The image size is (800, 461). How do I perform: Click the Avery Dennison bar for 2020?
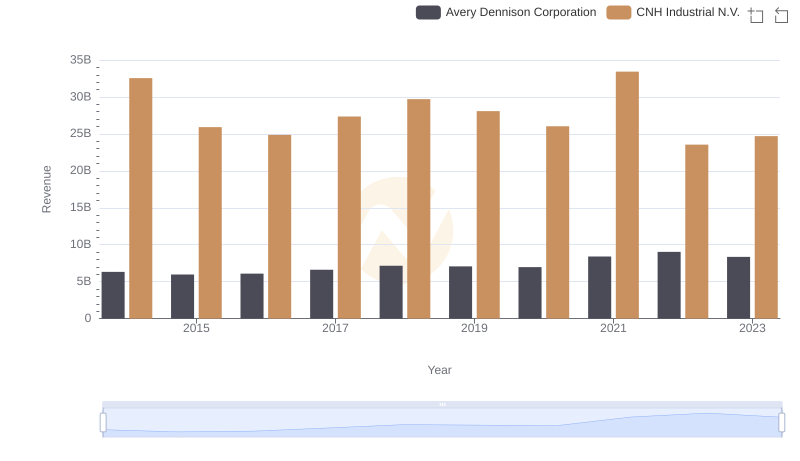click(530, 293)
